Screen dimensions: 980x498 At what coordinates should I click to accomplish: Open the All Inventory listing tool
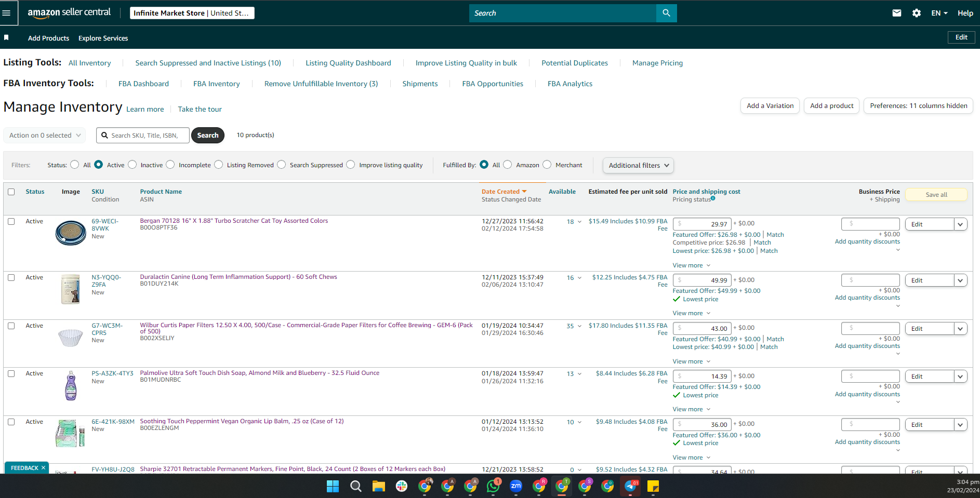[90, 63]
